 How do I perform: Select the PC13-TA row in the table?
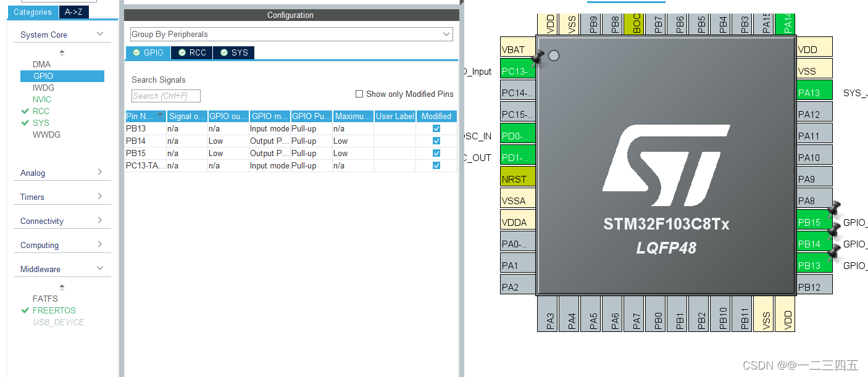click(291, 165)
